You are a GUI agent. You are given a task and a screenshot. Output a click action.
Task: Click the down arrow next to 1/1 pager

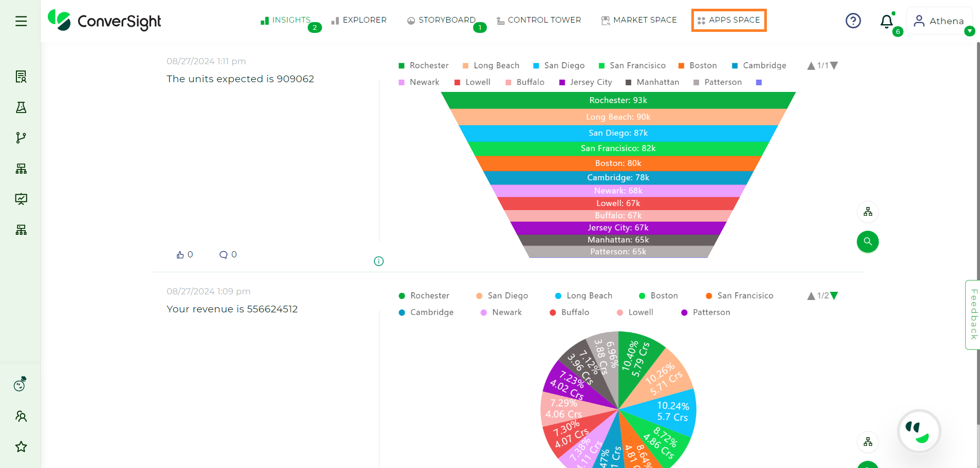tap(835, 65)
